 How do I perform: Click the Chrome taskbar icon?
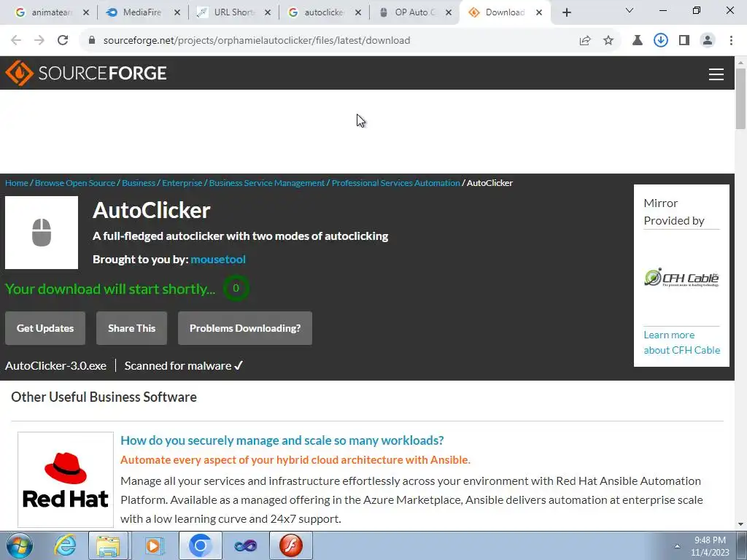click(200, 545)
